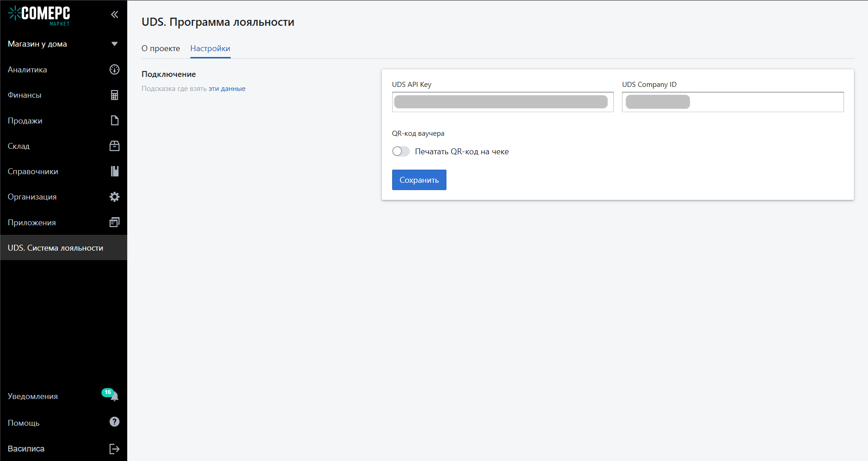Open the Аналитика menu section
Image resolution: width=868 pixels, height=461 pixels.
(63, 70)
